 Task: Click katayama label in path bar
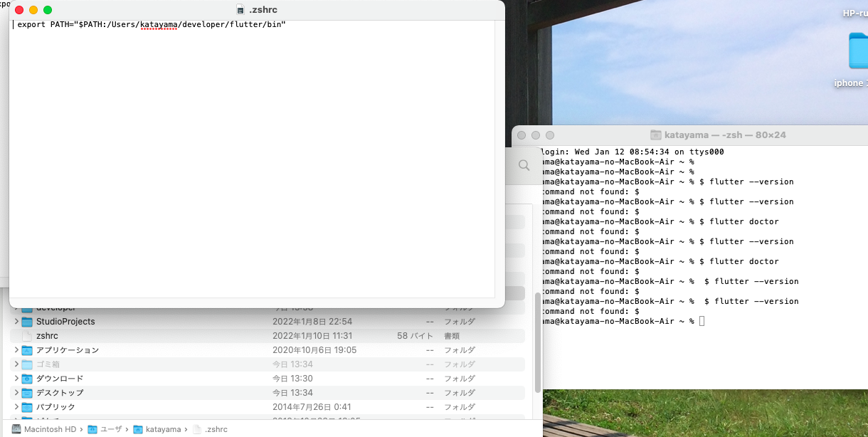[165, 429]
